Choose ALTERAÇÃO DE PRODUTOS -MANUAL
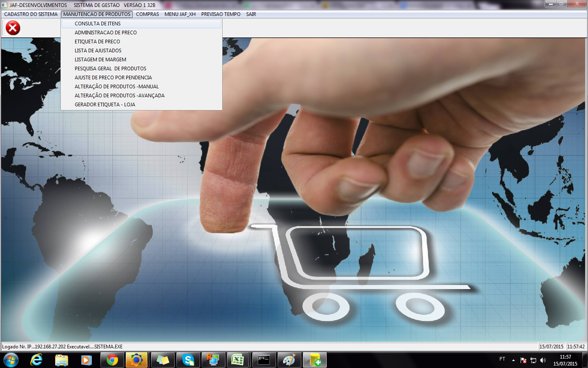The width and height of the screenshot is (588, 368). click(141, 87)
